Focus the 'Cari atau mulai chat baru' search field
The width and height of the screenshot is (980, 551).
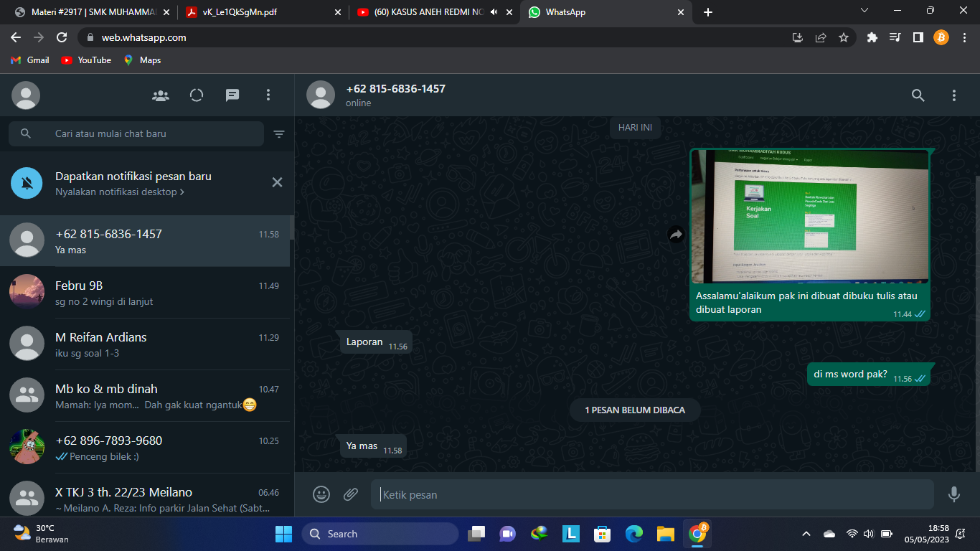[x=136, y=133]
